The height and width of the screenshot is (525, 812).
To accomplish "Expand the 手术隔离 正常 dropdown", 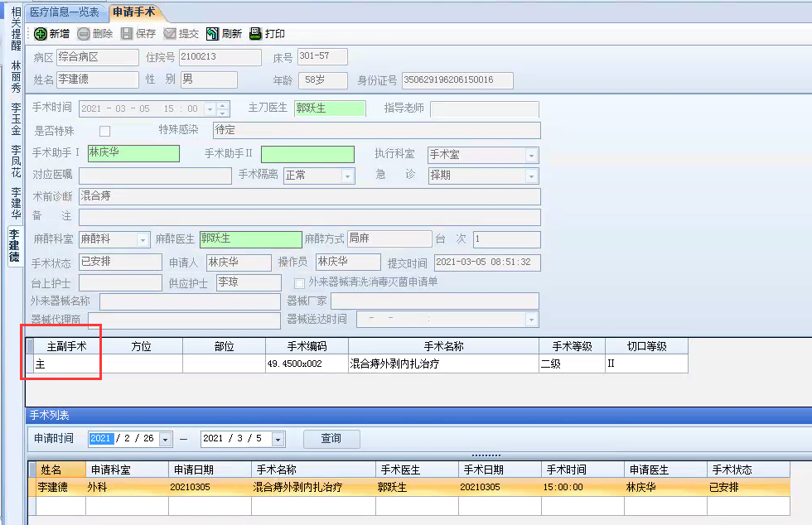I will click(x=347, y=176).
